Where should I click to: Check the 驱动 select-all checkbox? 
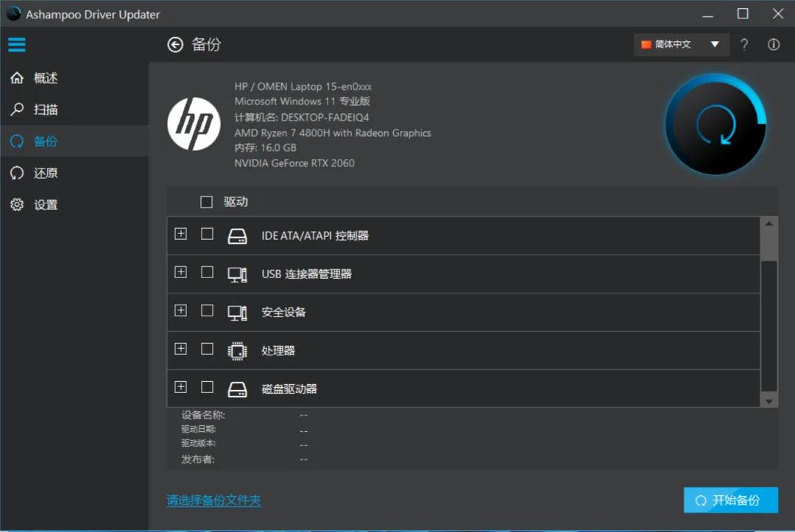(206, 202)
